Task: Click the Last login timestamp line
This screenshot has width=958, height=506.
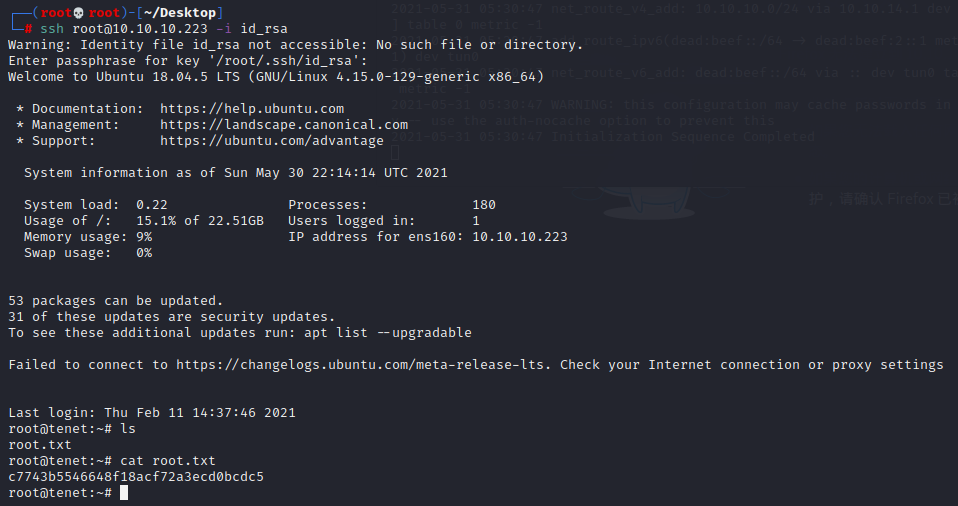Action: tap(152, 413)
